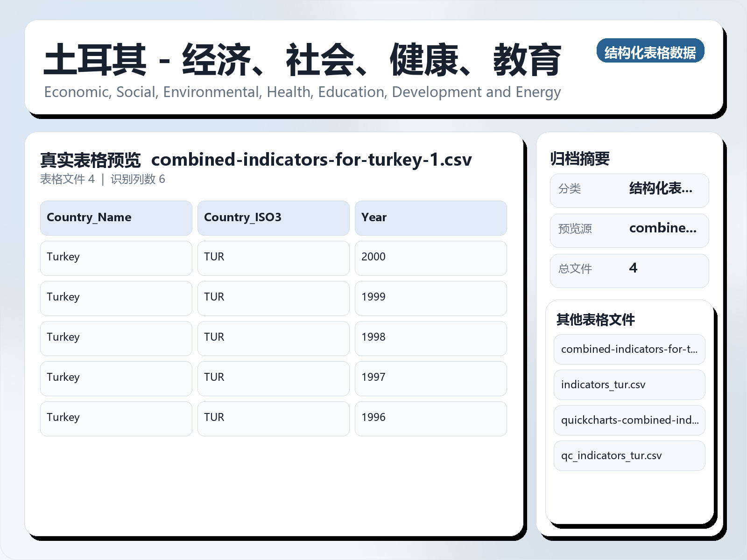Click the truncated combined-indicators-for-t... file item
The image size is (747, 560).
628,349
